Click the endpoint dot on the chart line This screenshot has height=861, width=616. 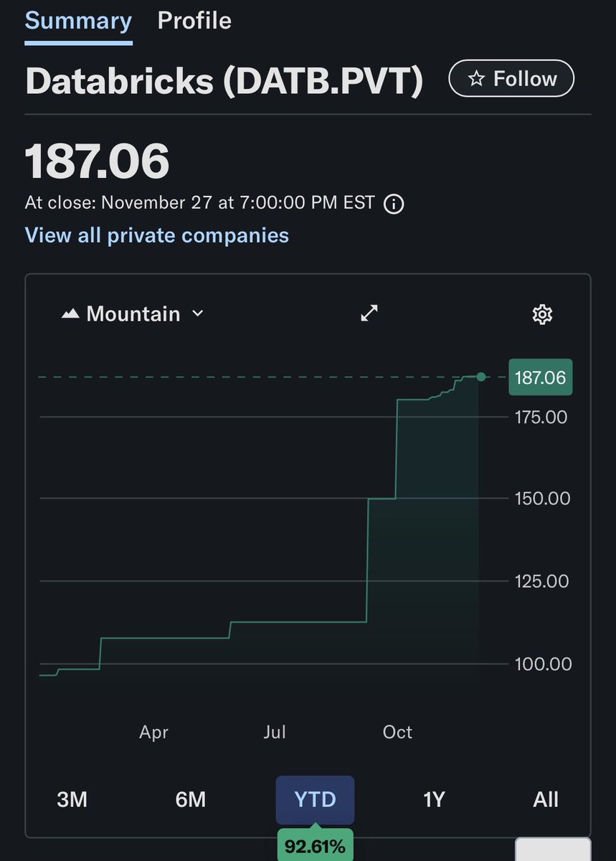point(480,377)
